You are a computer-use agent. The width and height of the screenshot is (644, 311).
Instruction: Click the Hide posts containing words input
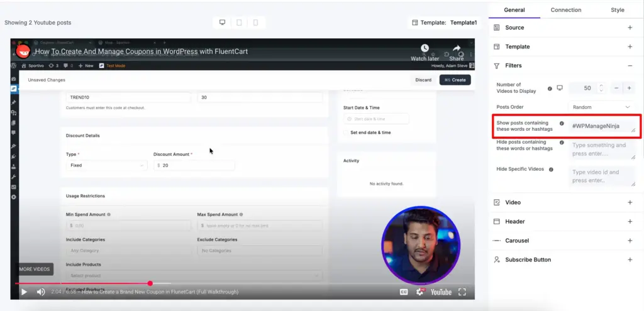(602, 150)
